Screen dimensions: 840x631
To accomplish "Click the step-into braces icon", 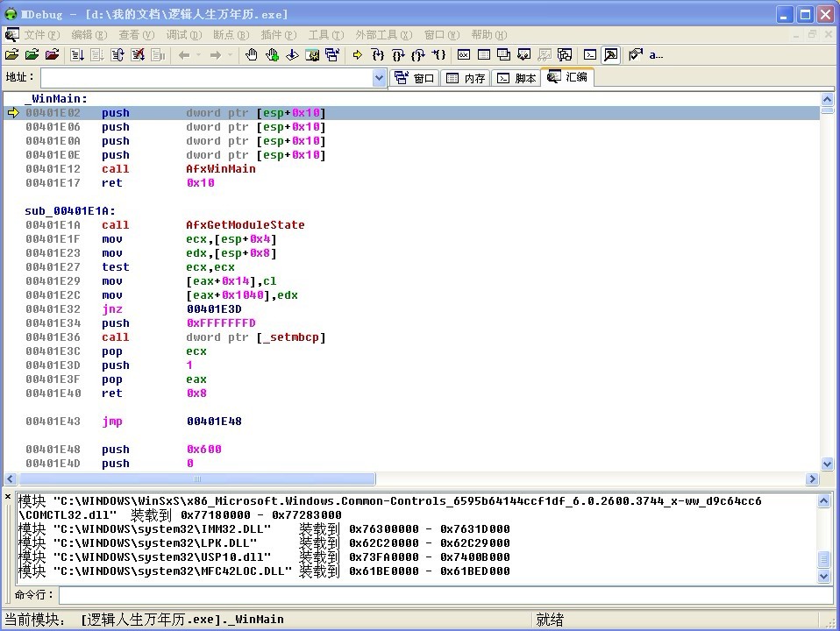I will point(378,54).
